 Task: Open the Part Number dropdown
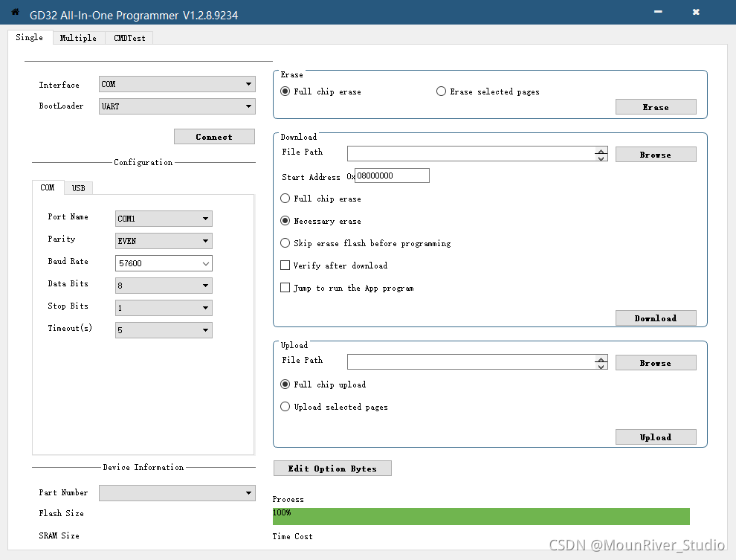click(x=177, y=493)
